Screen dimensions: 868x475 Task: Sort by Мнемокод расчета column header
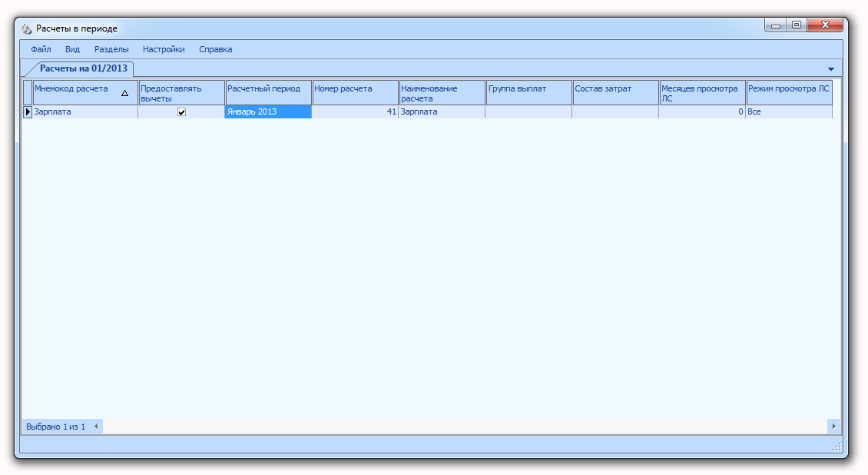(85, 92)
